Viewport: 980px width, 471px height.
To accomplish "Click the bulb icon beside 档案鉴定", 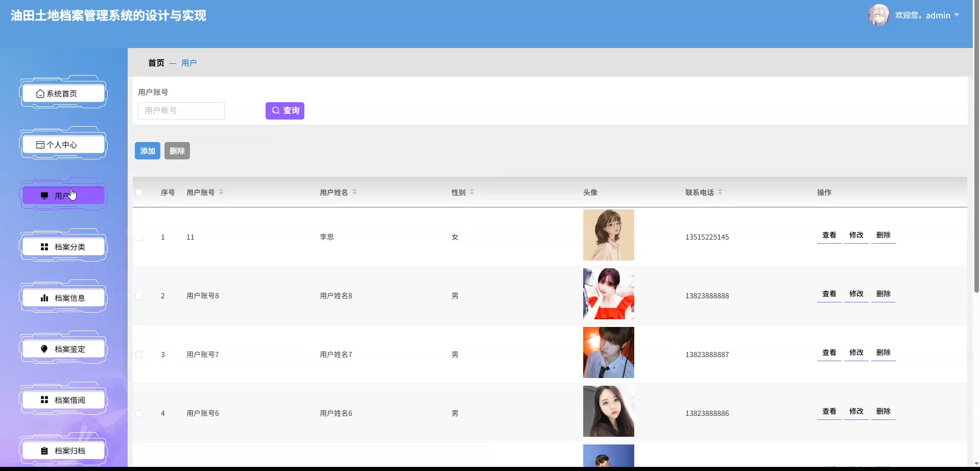I will 44,349.
